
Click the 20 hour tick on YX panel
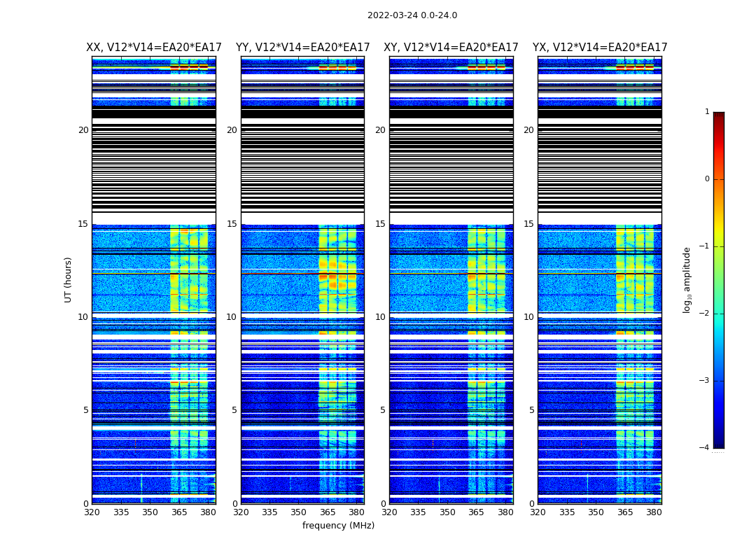pos(528,129)
